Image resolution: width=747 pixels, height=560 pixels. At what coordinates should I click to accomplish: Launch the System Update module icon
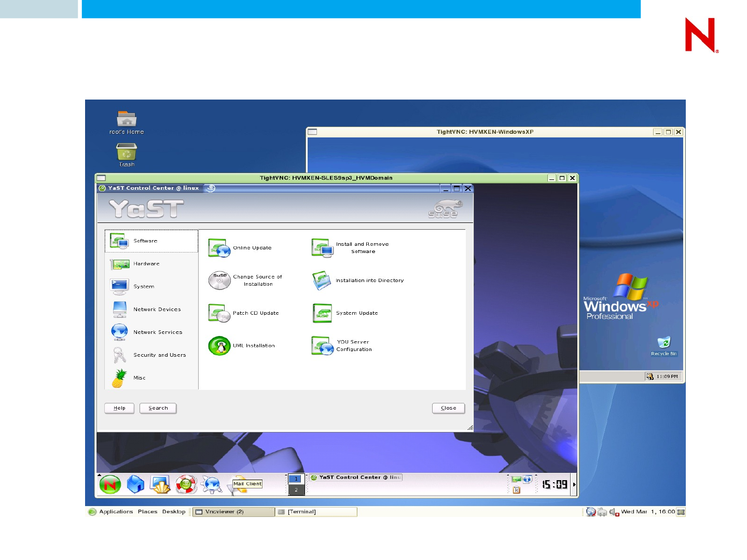click(x=322, y=313)
